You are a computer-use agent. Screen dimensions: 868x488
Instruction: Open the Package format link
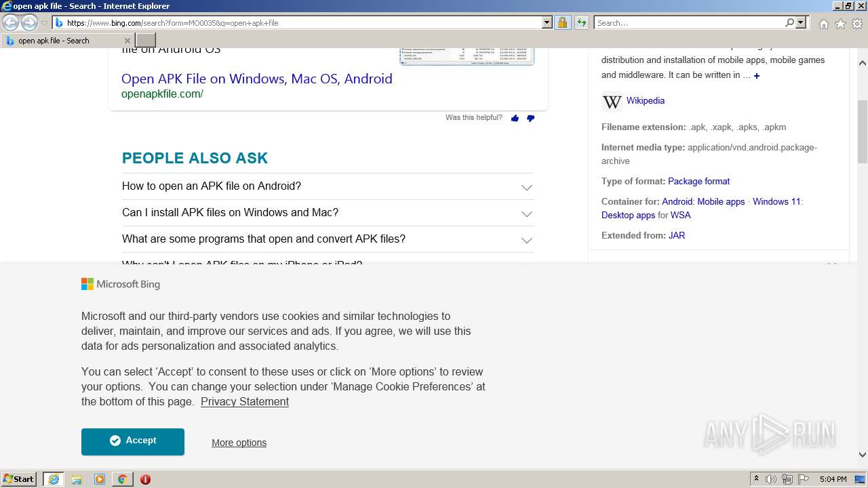699,182
